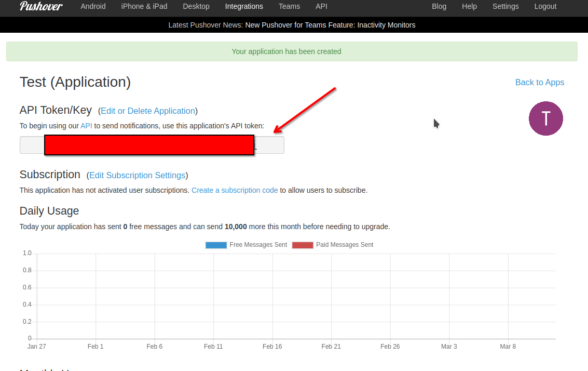
Task: Click the 'Latest Pushover News:' label
Action: pos(206,25)
